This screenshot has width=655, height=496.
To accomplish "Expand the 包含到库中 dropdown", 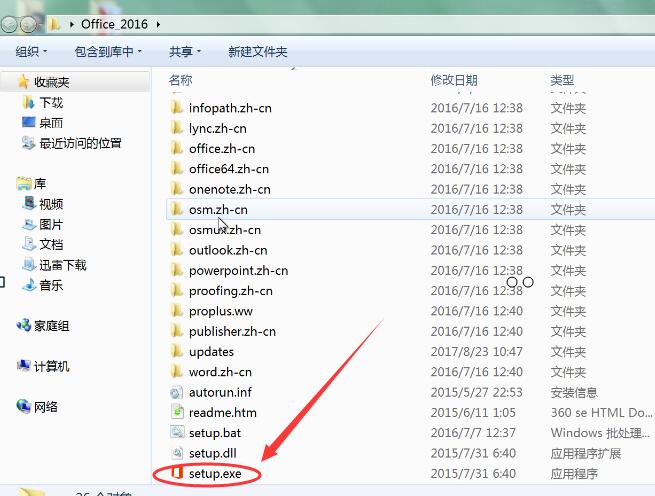I will [107, 51].
